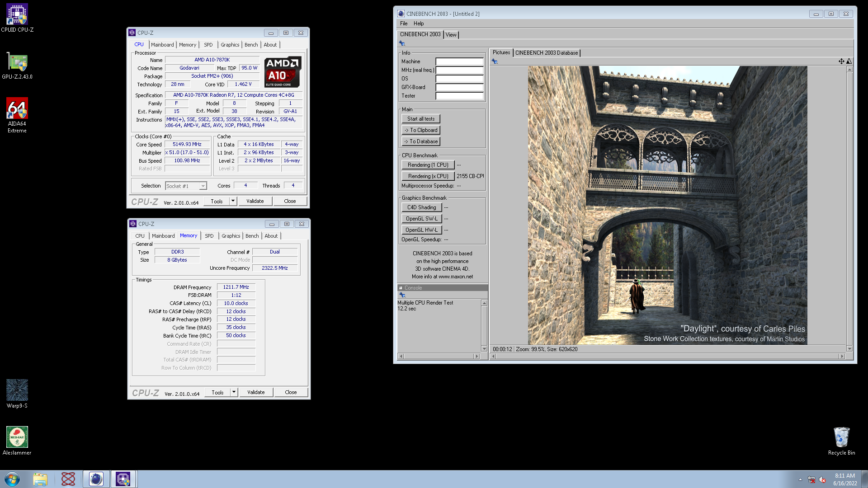
Task: Open the Recycle Bin
Action: (x=841, y=441)
